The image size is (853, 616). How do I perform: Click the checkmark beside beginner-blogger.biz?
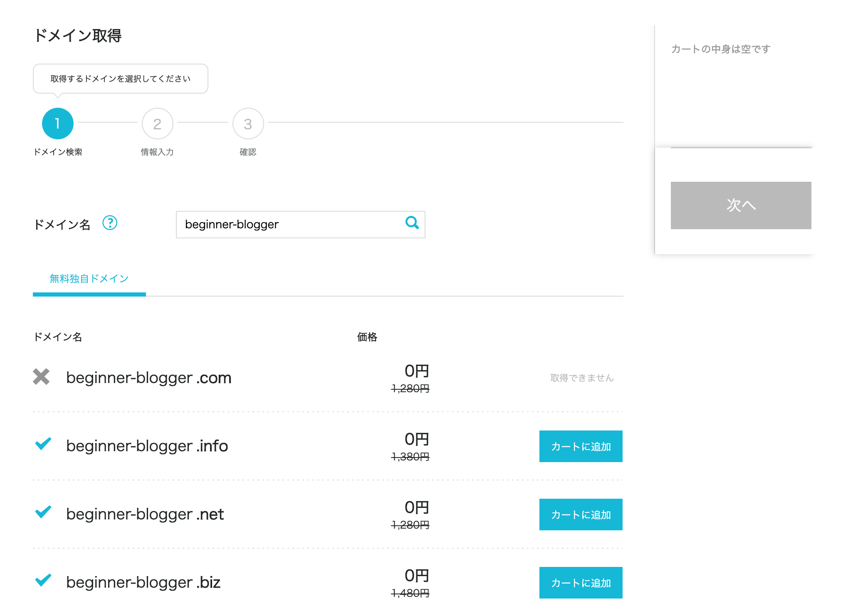[x=43, y=580]
